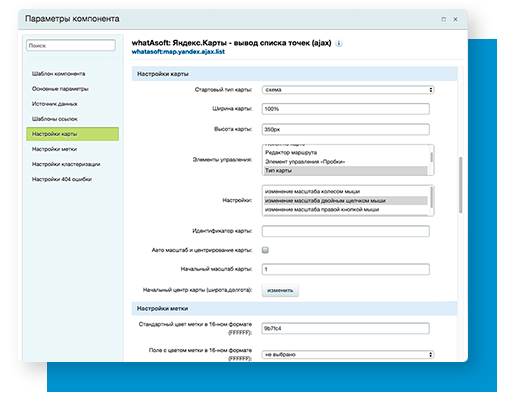Click the Высота карты input field
This screenshot has width=506, height=420.
(346, 129)
